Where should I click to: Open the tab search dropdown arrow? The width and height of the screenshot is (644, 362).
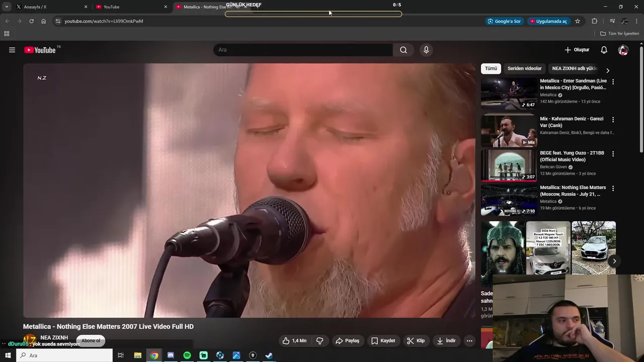[7, 7]
